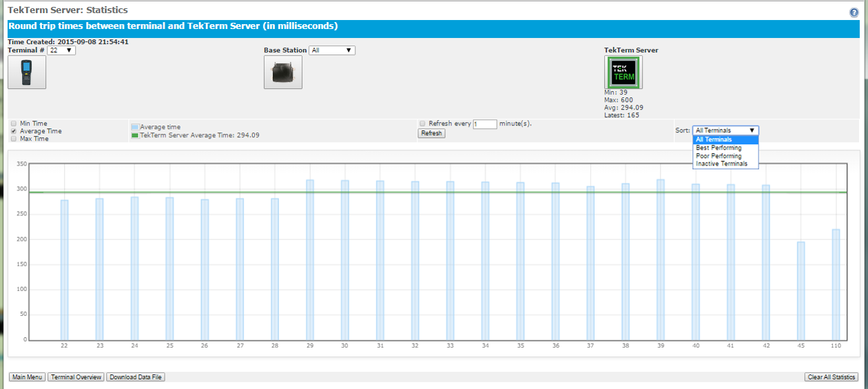The width and height of the screenshot is (868, 389).
Task: Toggle the Refresh every minute(s) checkbox
Action: click(x=422, y=123)
